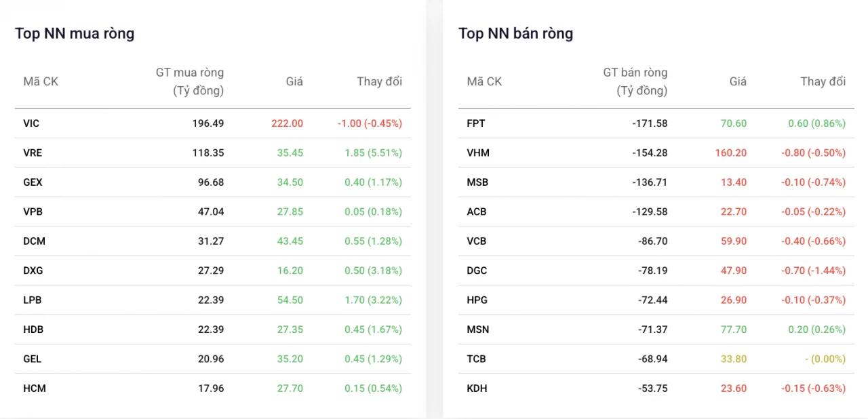Screen dimensions: 868x419
Task: Open MSB ticker symbol
Action: pos(477,182)
